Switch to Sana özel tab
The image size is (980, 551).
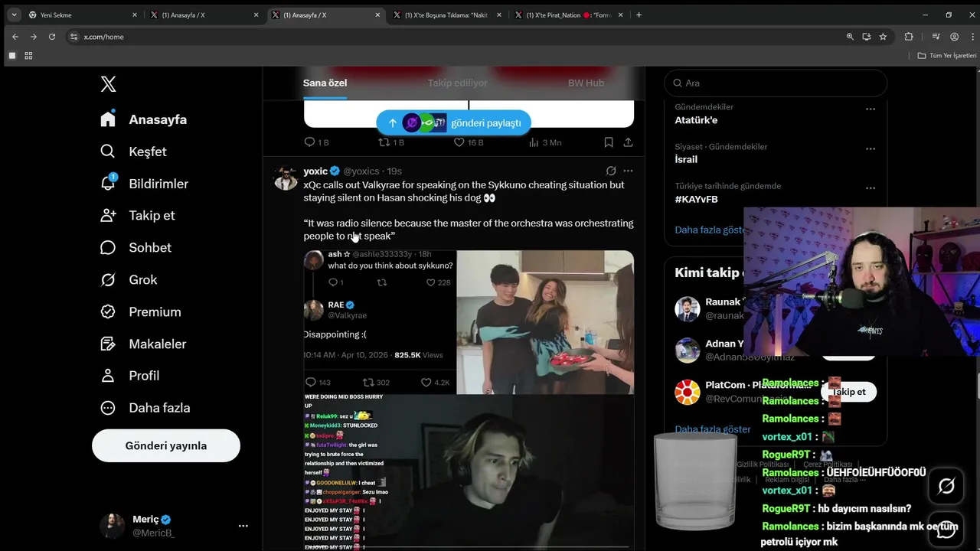325,83
